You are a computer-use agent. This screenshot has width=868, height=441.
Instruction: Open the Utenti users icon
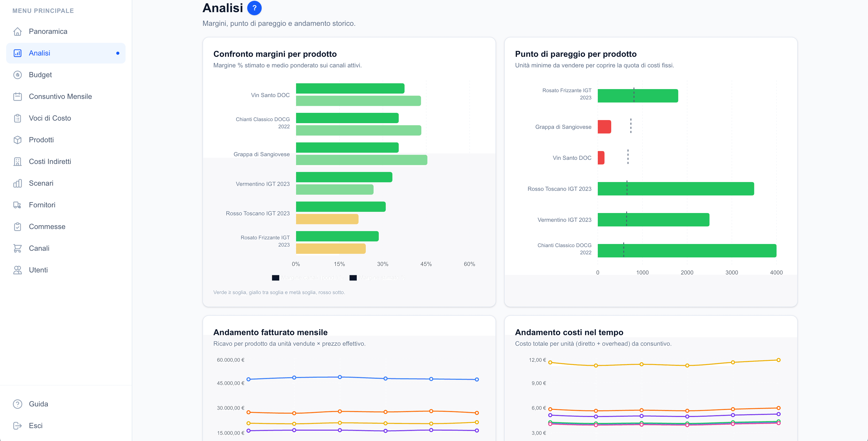point(18,270)
